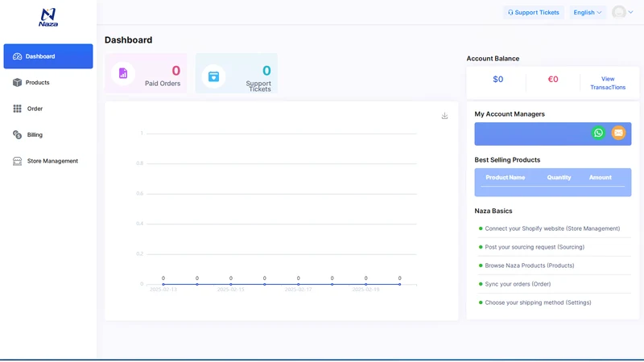Open the Billing page
This screenshot has height=362, width=644.
(x=48, y=134)
